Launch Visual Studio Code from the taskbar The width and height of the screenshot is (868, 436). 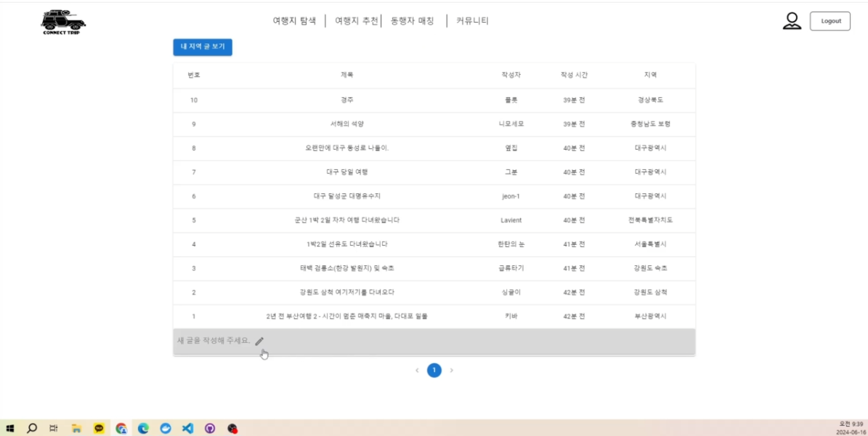pyautogui.click(x=188, y=428)
